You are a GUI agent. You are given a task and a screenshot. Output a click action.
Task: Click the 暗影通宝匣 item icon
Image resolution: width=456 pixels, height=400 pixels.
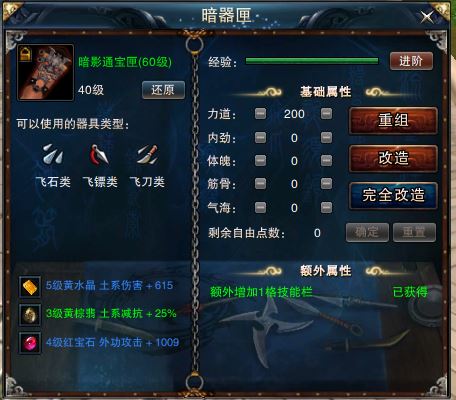(45, 72)
